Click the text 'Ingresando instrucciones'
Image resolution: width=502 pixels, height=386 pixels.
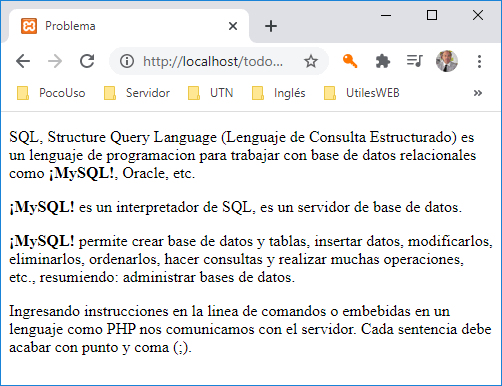(89, 311)
